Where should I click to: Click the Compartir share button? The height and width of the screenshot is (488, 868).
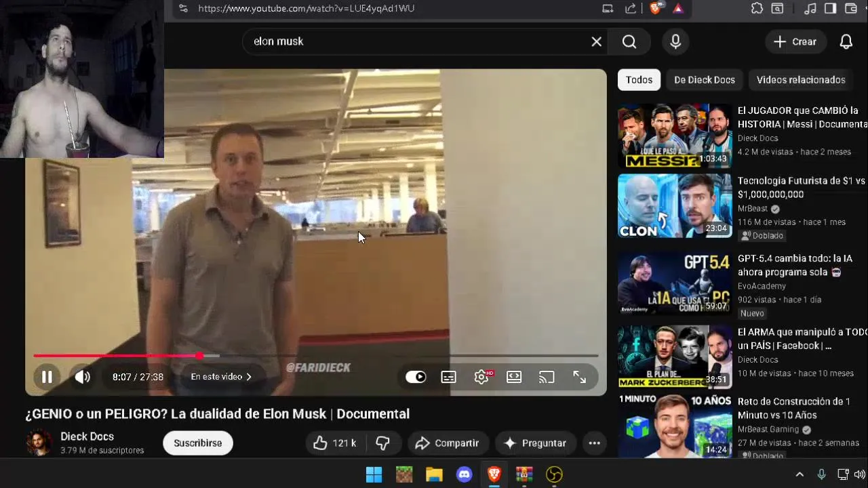pyautogui.click(x=447, y=443)
